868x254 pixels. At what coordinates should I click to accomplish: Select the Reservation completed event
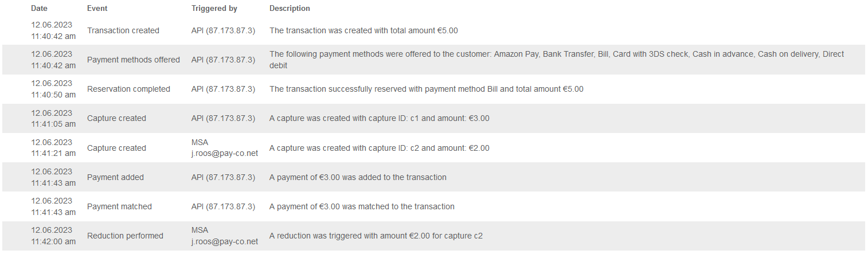[x=128, y=89]
